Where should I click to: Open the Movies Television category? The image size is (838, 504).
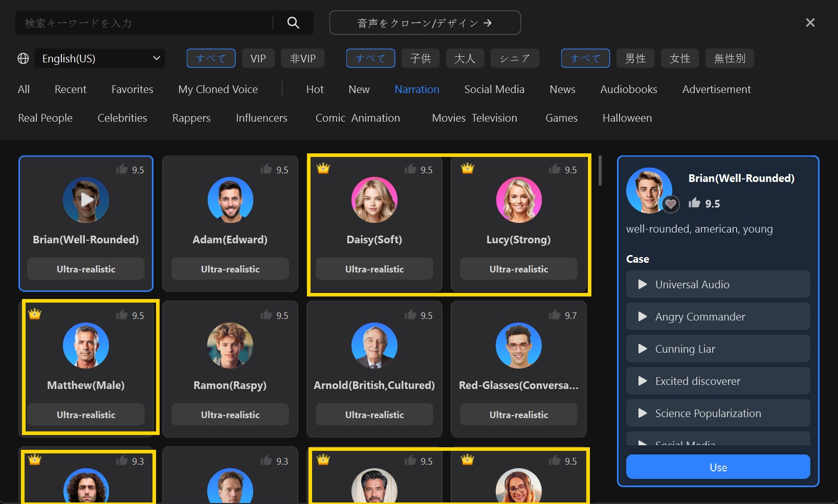475,118
